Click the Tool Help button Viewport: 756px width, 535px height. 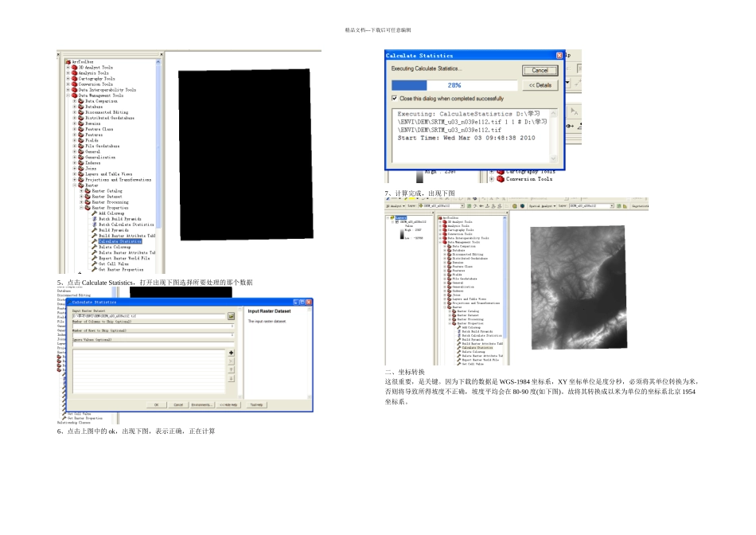click(x=256, y=404)
